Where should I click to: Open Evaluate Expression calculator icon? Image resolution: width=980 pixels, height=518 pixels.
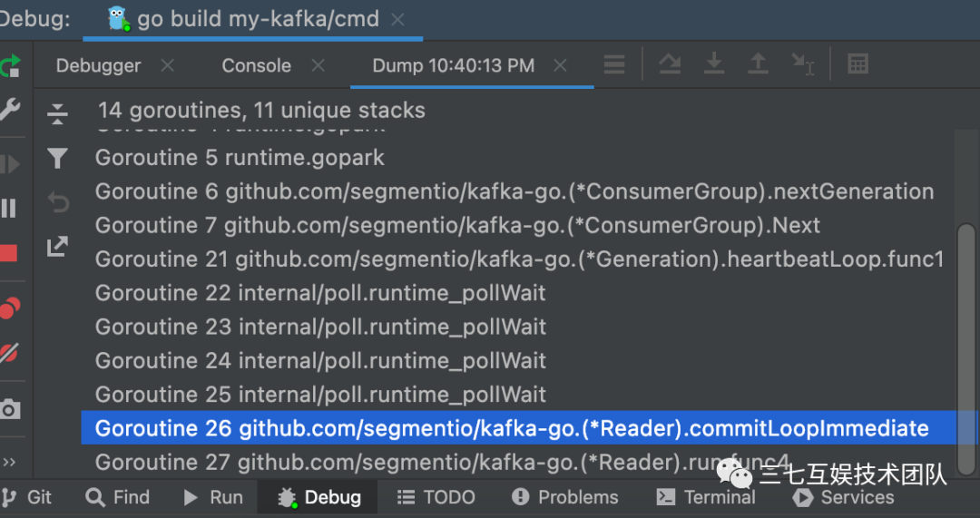tap(858, 64)
